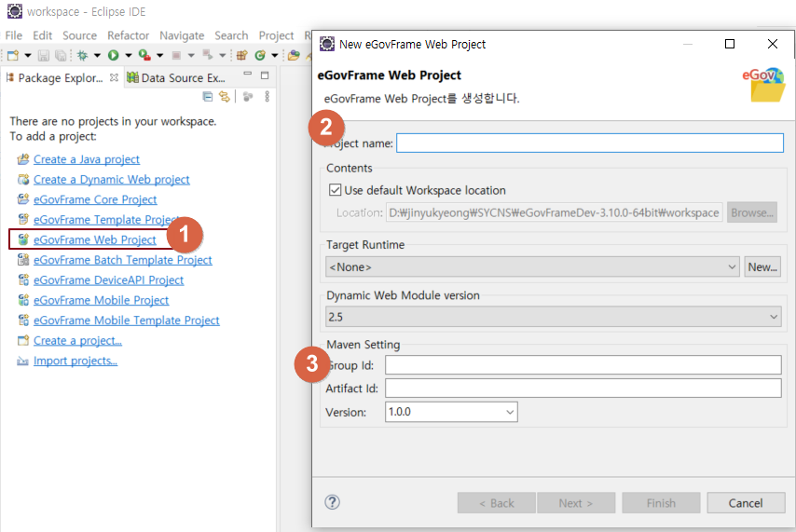Click icon beside eGovFrame Web Project
This screenshot has width=796, height=532.
[x=23, y=239]
